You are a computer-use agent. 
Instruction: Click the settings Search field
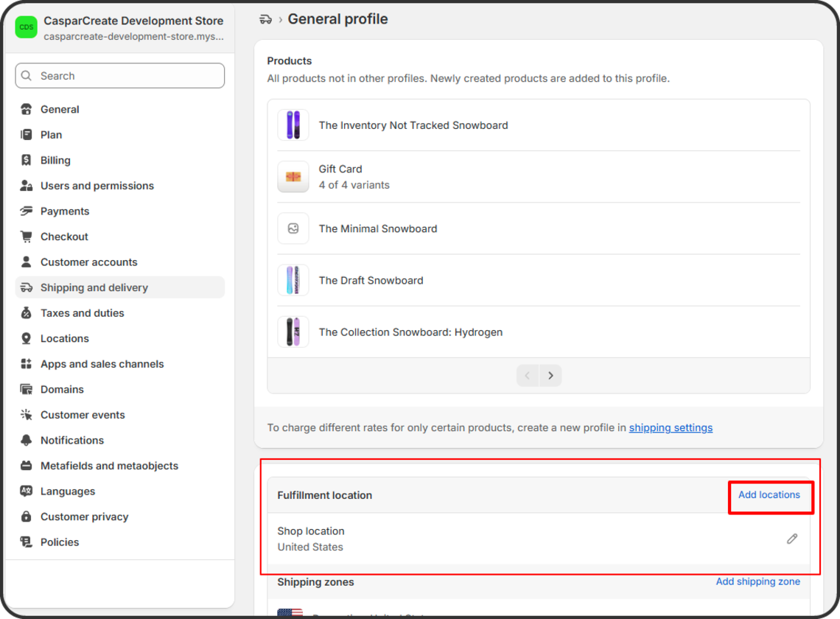pyautogui.click(x=120, y=76)
